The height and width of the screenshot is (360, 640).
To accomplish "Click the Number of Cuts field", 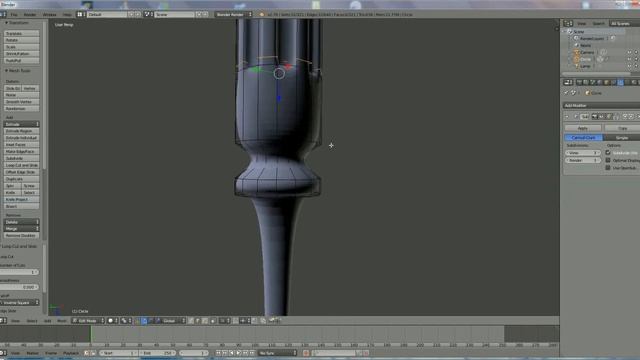I will pyautogui.click(x=20, y=272).
